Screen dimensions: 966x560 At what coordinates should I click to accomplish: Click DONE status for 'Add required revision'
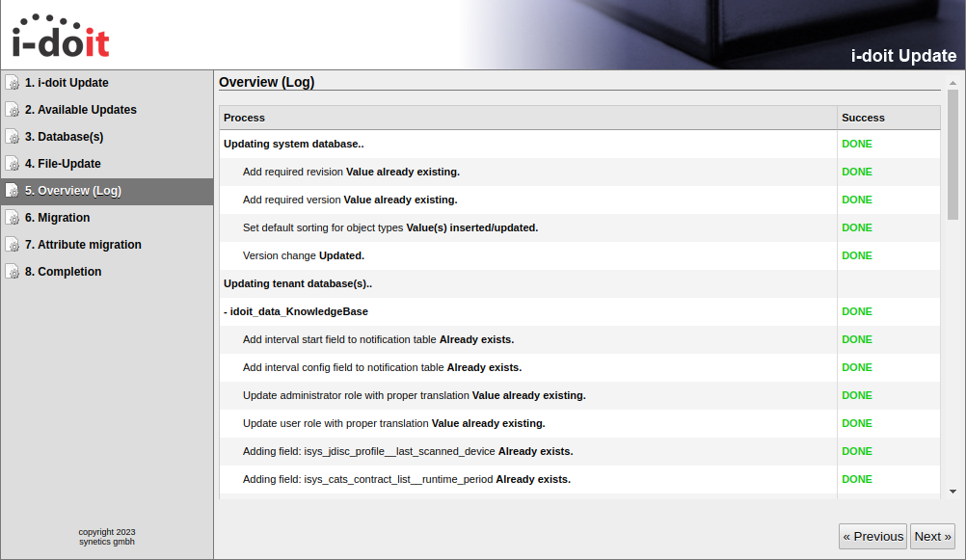pos(857,172)
